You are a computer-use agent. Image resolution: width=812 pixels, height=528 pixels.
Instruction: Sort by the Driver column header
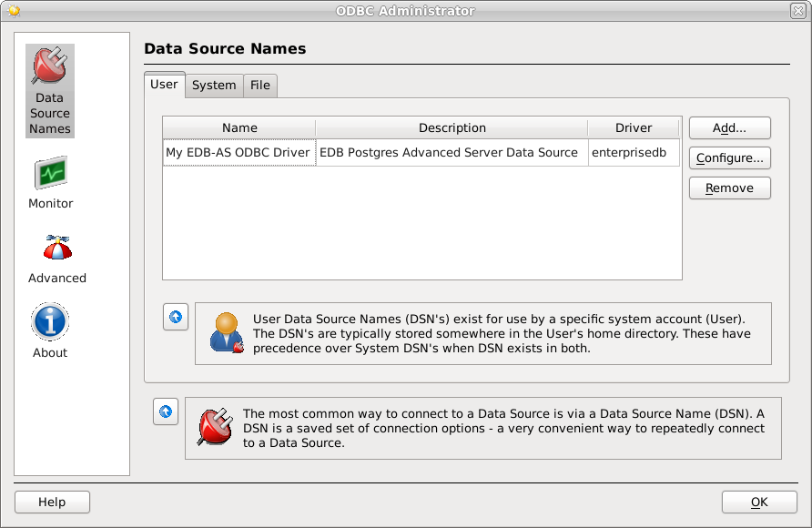pos(634,127)
